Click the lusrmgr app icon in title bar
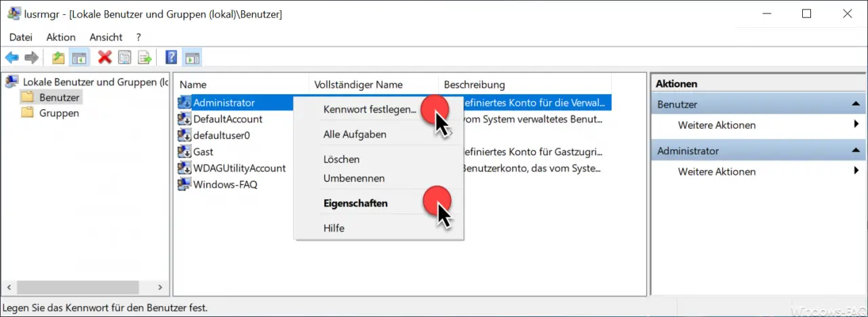This screenshot has height=317, width=868. [14, 14]
